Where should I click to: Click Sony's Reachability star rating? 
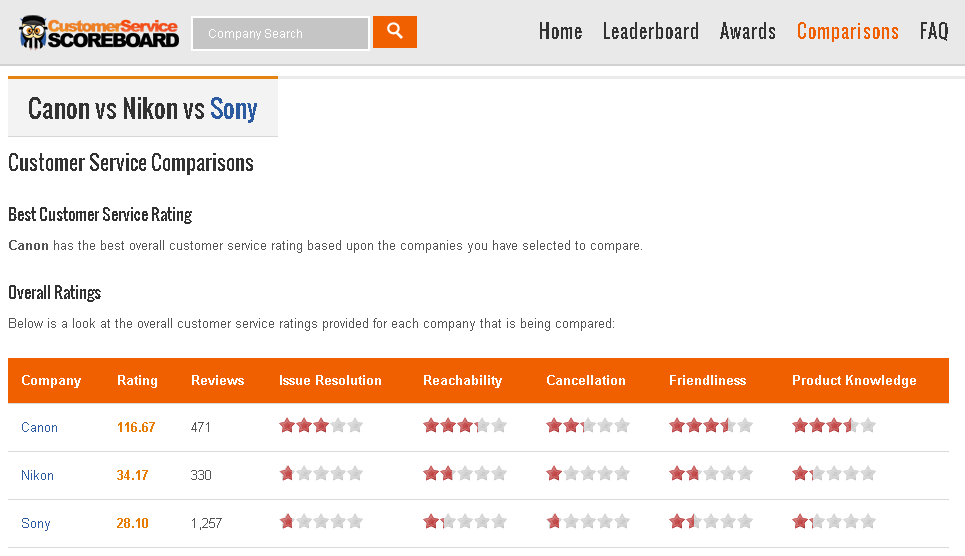click(465, 522)
